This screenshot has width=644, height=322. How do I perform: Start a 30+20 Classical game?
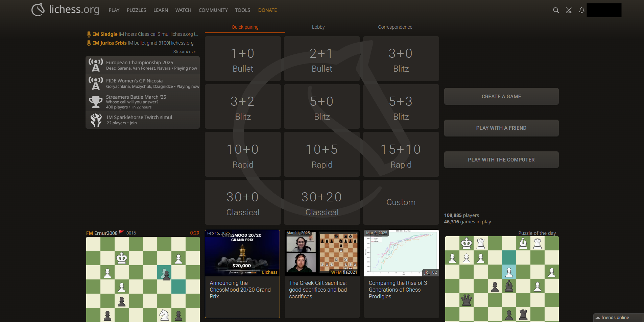322,202
